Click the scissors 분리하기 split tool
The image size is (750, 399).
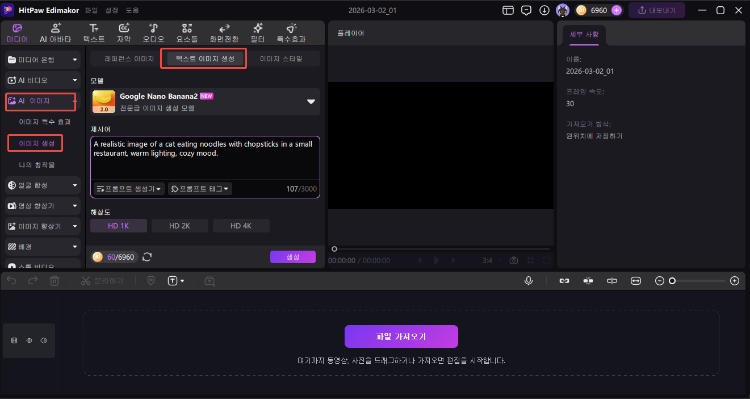point(102,281)
